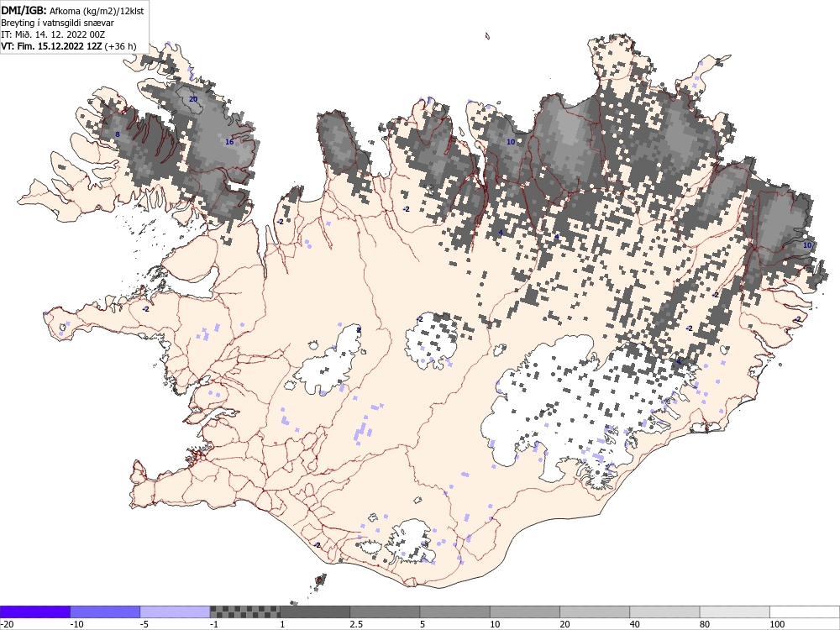840x630 pixels.
Task: Click the gray legend swatch between 2.5 and 5
Action: click(385, 612)
